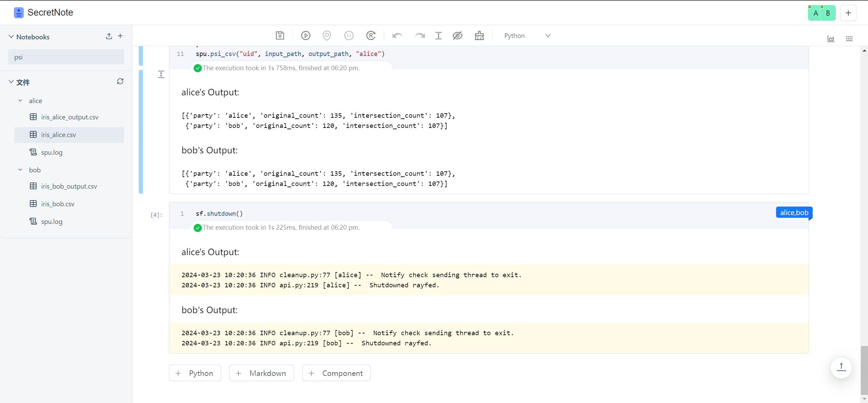Refresh the files list
The image size is (868, 403).
pos(120,81)
